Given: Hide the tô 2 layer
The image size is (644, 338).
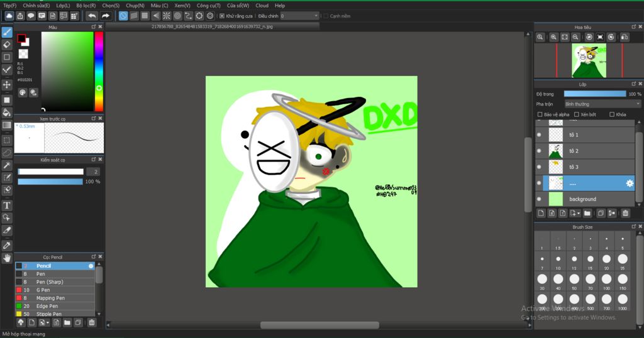Looking at the screenshot, I should coord(539,151).
